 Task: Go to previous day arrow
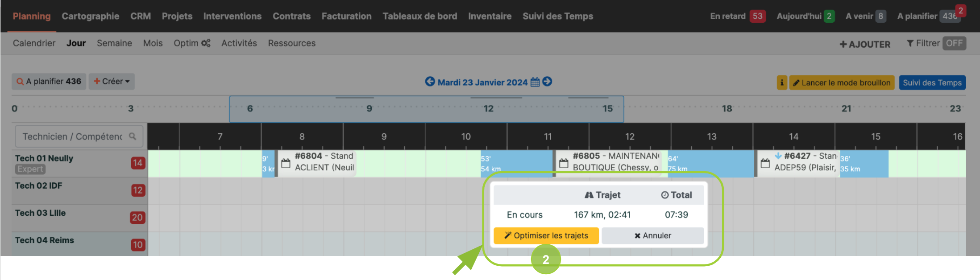(430, 82)
